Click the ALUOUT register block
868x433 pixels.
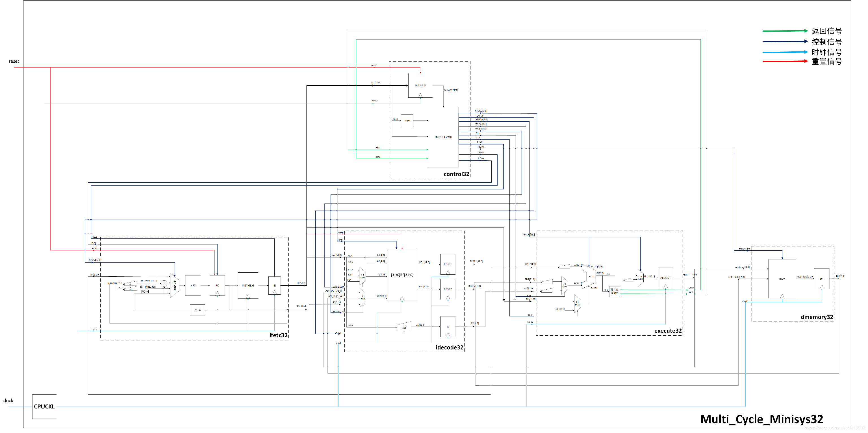(665, 278)
